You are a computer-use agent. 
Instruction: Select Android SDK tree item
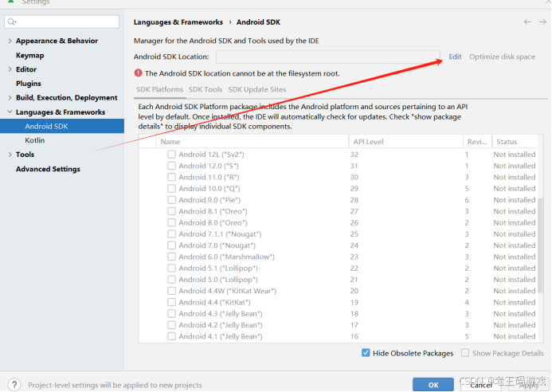coord(62,126)
